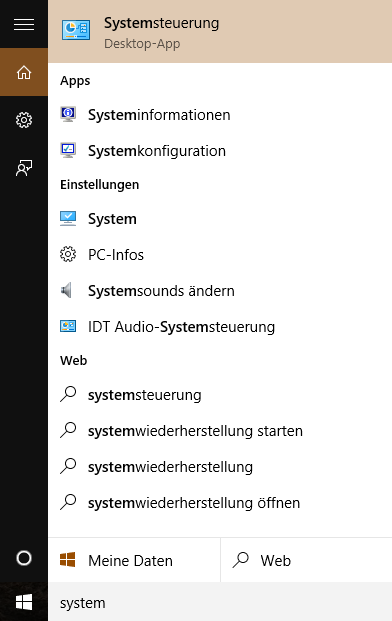Open the hamburger menu icon
Viewport: 392px width, 621px height.
point(24,25)
